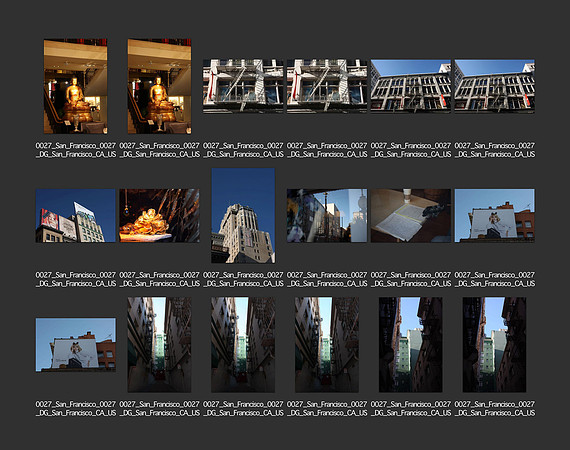
Task: Select the last thumbnail in the top row
Action: tap(494, 87)
